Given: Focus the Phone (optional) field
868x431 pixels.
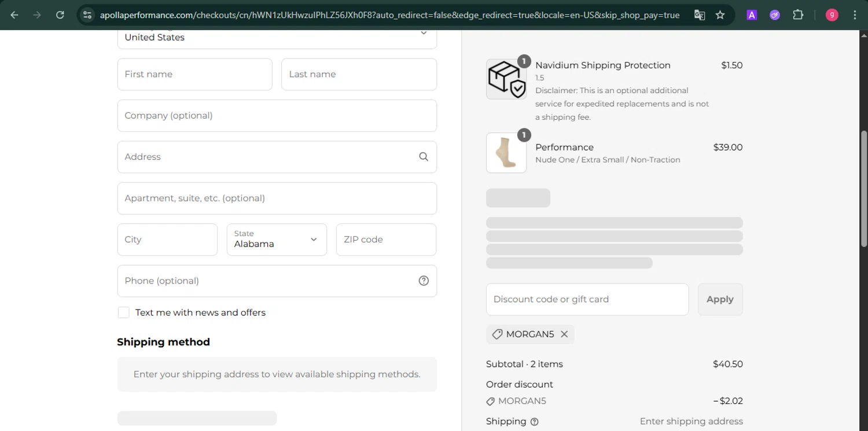Looking at the screenshot, I should [x=277, y=281].
